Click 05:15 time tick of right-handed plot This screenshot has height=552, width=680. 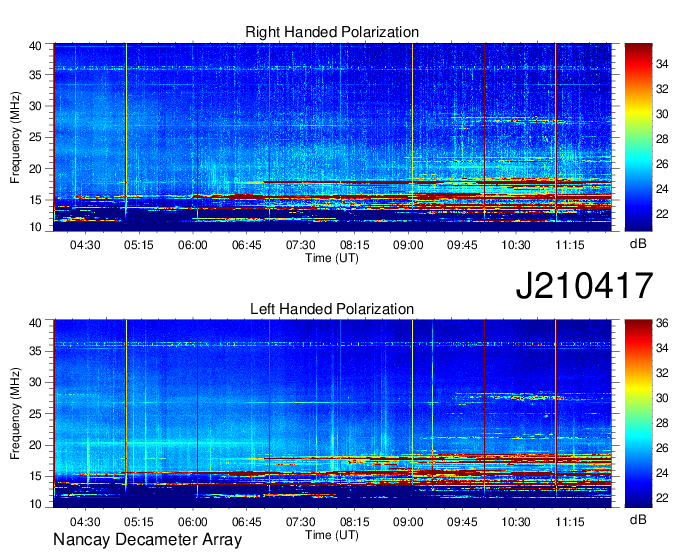click(139, 245)
